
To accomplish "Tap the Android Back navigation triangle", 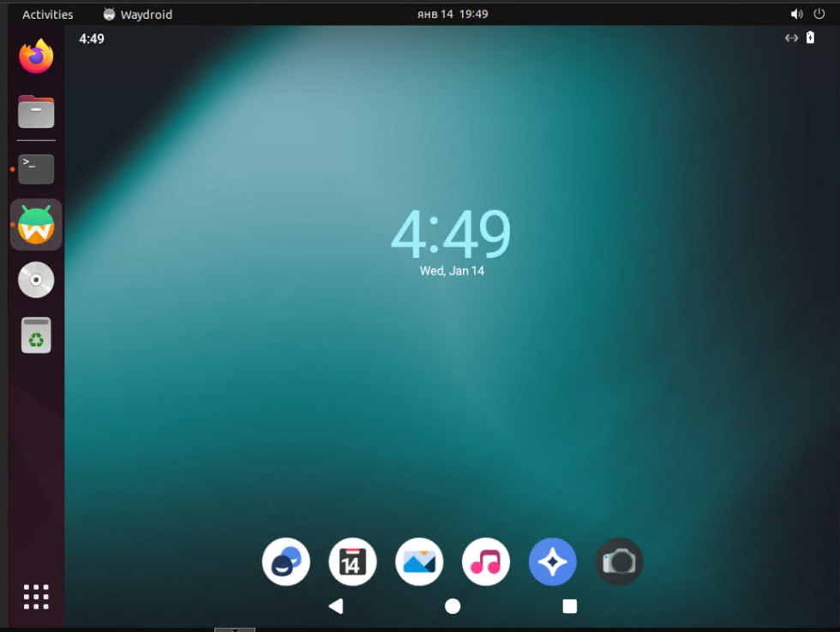I will click(336, 606).
